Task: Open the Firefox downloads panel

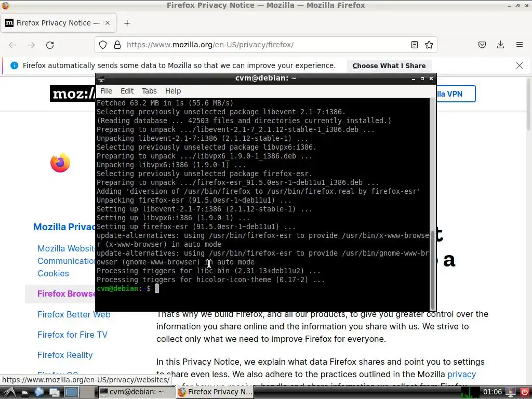Action: (500, 45)
